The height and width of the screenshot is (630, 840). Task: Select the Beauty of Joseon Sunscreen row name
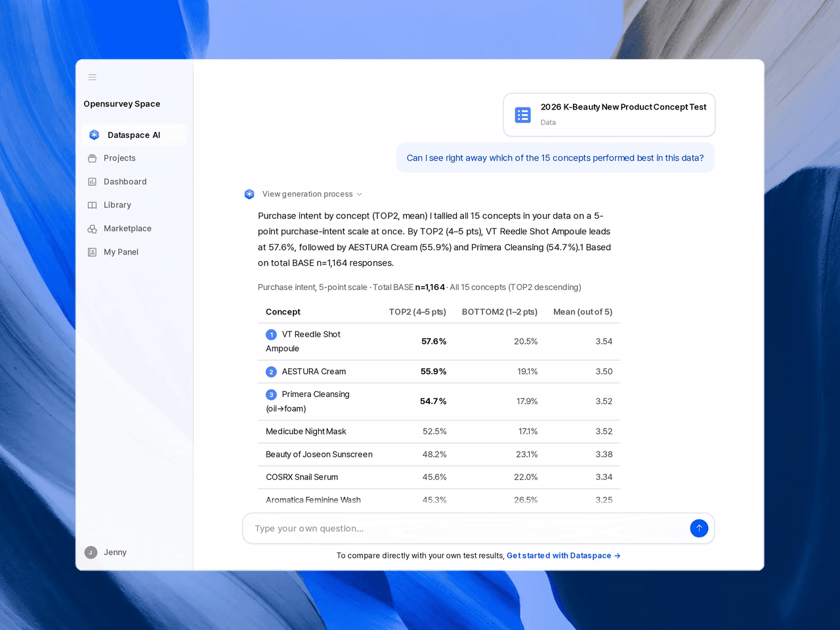coord(319,454)
